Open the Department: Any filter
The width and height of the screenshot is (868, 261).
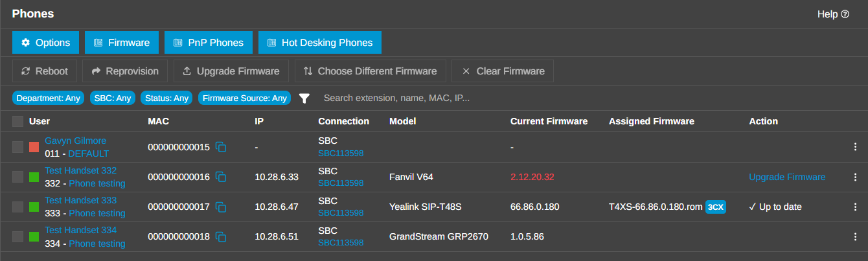[x=48, y=98]
